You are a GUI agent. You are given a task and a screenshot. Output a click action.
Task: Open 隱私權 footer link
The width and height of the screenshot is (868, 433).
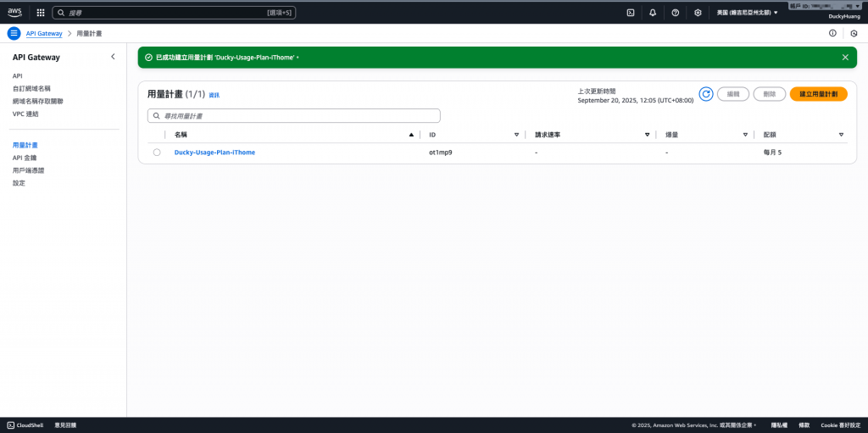[x=780, y=425]
